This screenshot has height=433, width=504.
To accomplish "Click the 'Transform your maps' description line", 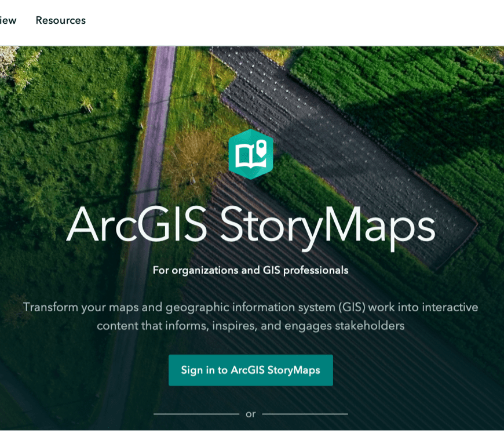I will [x=250, y=307].
